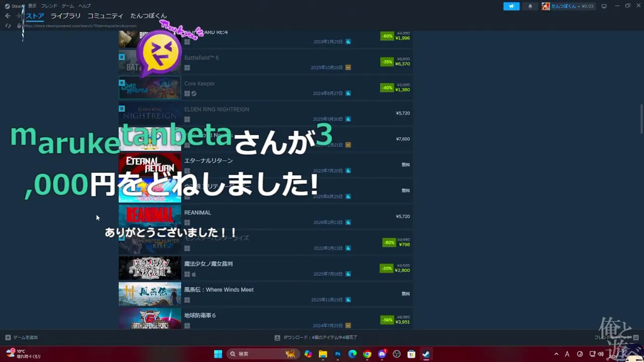Screen dimensions: 644x362
Task: Click the taskbar 検索 search box
Action: click(262, 354)
